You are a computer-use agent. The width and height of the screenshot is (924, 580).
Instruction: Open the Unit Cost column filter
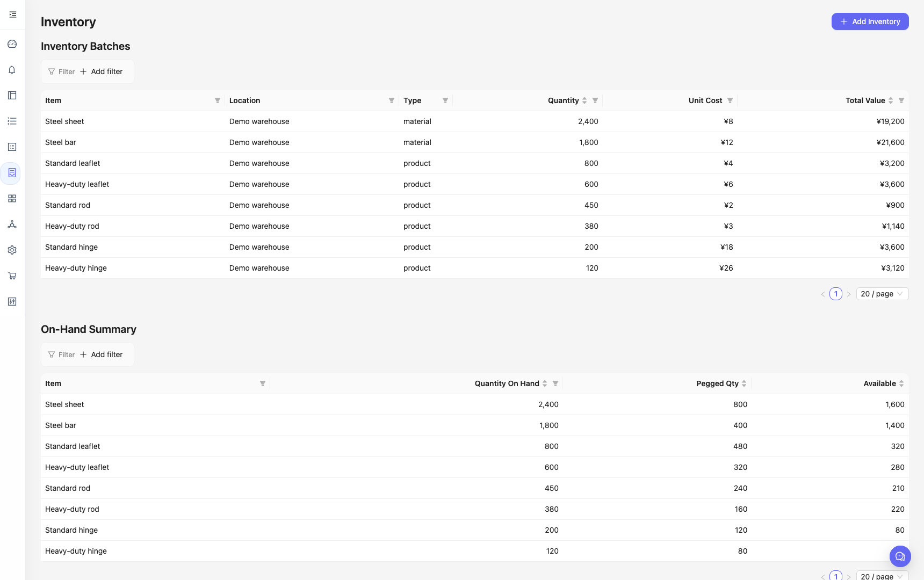pyautogui.click(x=730, y=100)
